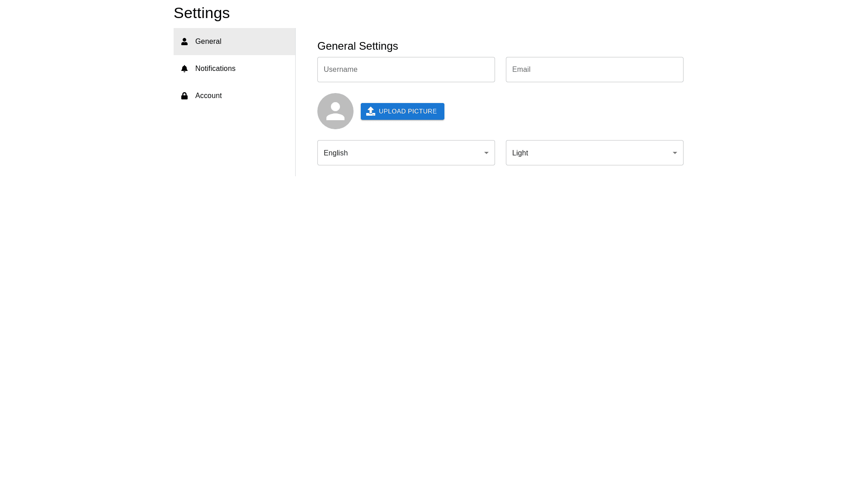Click the bell icon beside Notifications
This screenshot has width=868, height=488.
point(184,69)
